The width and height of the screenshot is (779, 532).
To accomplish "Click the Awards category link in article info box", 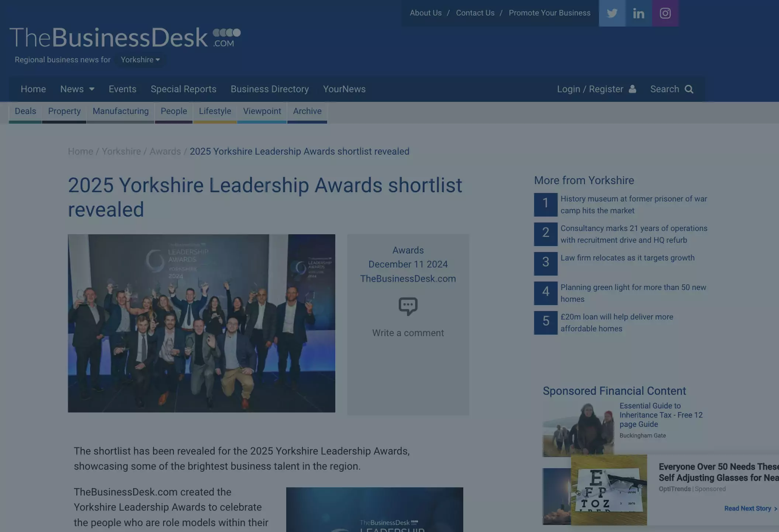I will (408, 250).
